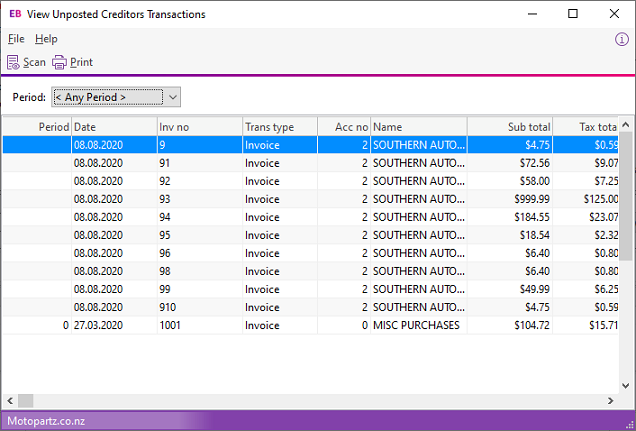
Task: Select invoice number 95 cell
Action: pyautogui.click(x=200, y=235)
